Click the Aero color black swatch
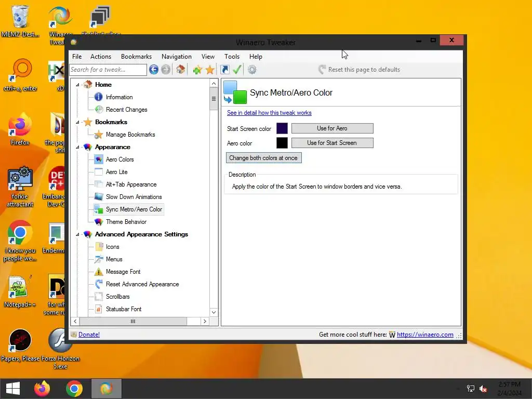 point(282,143)
